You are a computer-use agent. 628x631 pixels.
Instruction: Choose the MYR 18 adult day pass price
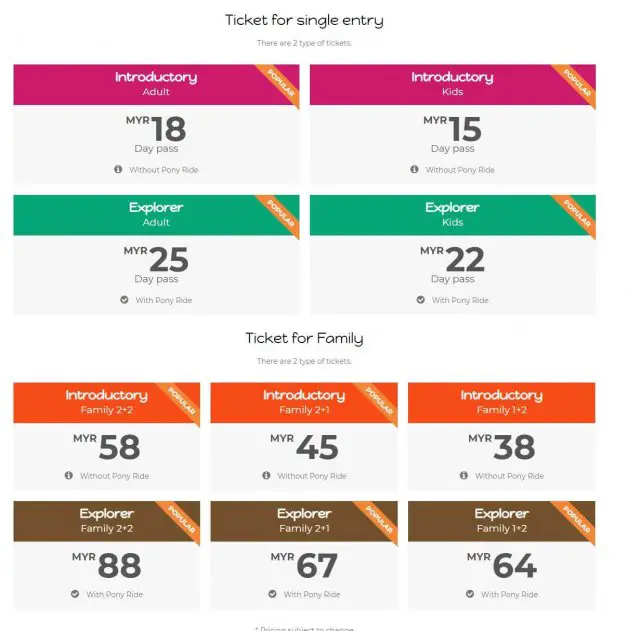click(156, 129)
